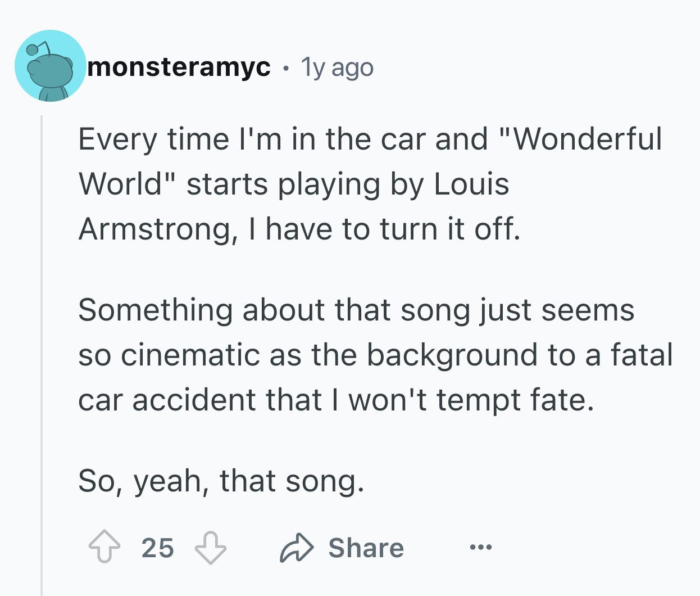The image size is (700, 596).
Task: Downvote the comment with the down arrow
Action: [x=210, y=548]
